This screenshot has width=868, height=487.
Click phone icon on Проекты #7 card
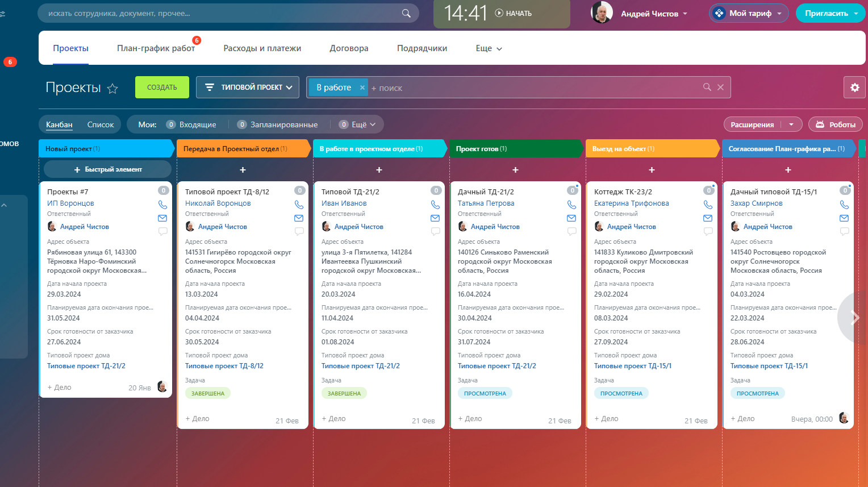tap(162, 205)
